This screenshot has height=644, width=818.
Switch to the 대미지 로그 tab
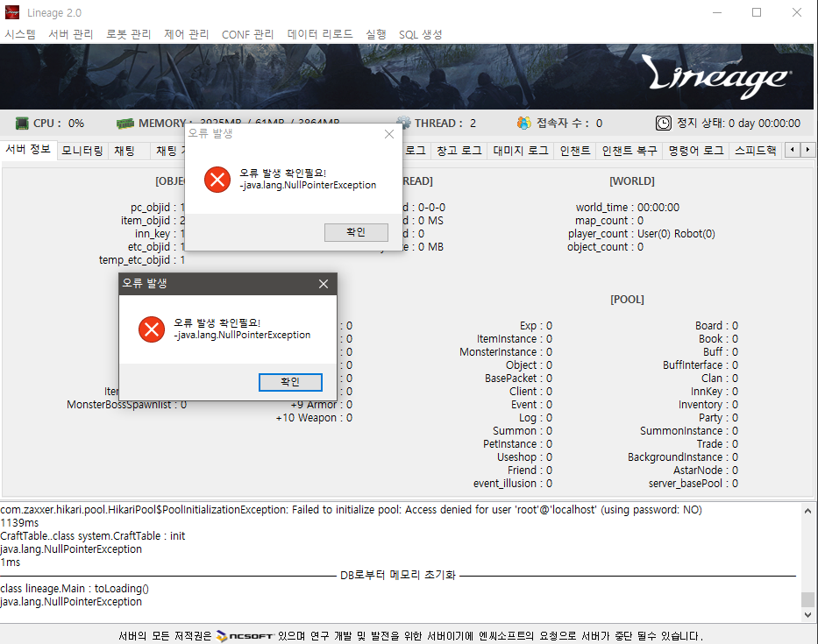pyautogui.click(x=521, y=151)
